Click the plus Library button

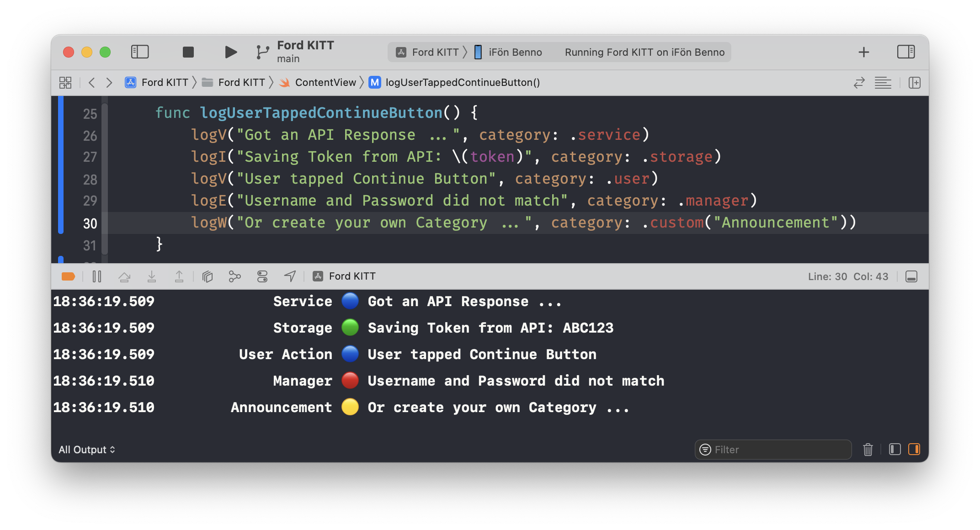coord(863,52)
